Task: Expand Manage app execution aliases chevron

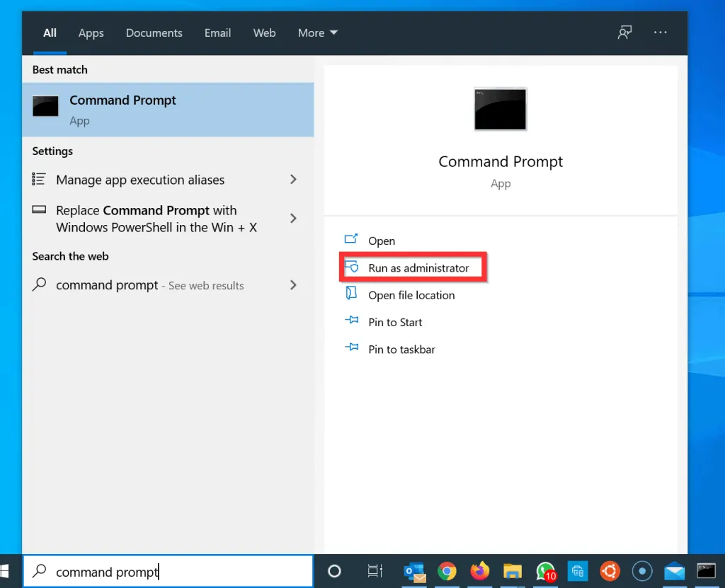Action: (x=293, y=180)
